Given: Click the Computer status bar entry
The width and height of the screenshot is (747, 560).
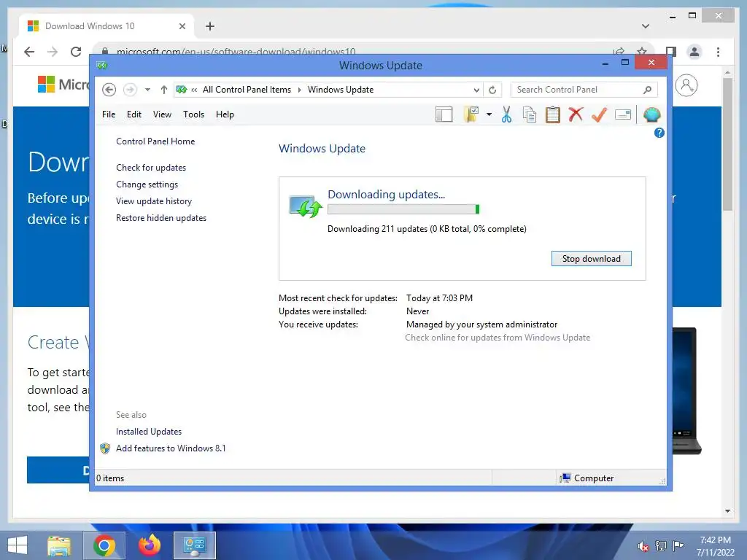Looking at the screenshot, I should [587, 478].
